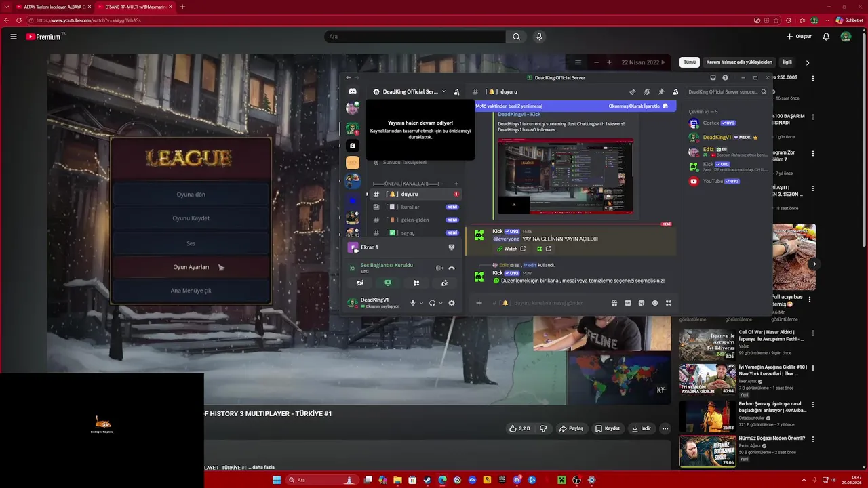Toggle the Discord camera button

(x=359, y=283)
